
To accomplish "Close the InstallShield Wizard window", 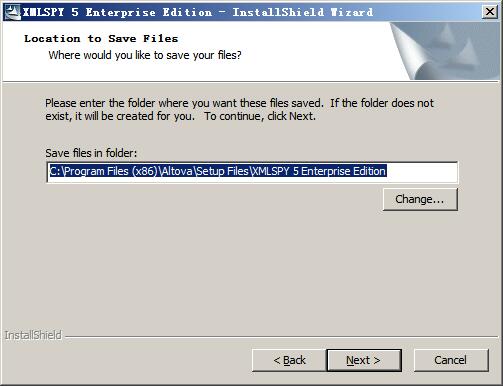I will click(x=490, y=12).
